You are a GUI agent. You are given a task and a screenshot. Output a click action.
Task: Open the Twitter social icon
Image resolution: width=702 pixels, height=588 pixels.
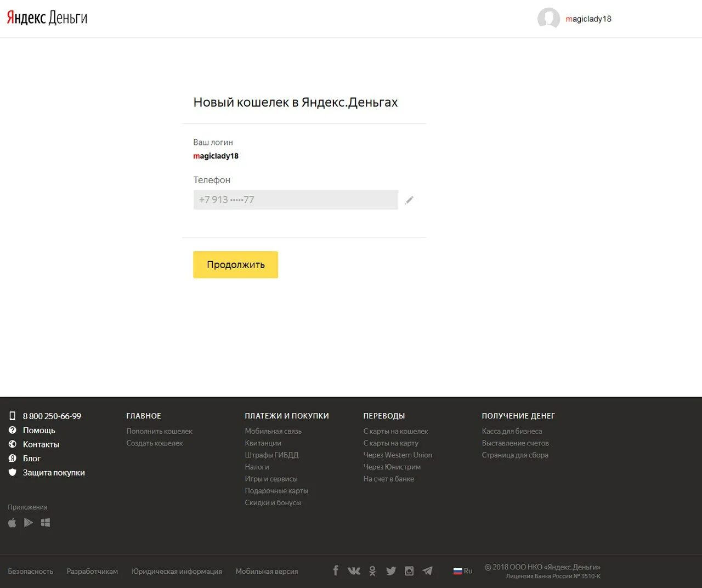pos(391,571)
